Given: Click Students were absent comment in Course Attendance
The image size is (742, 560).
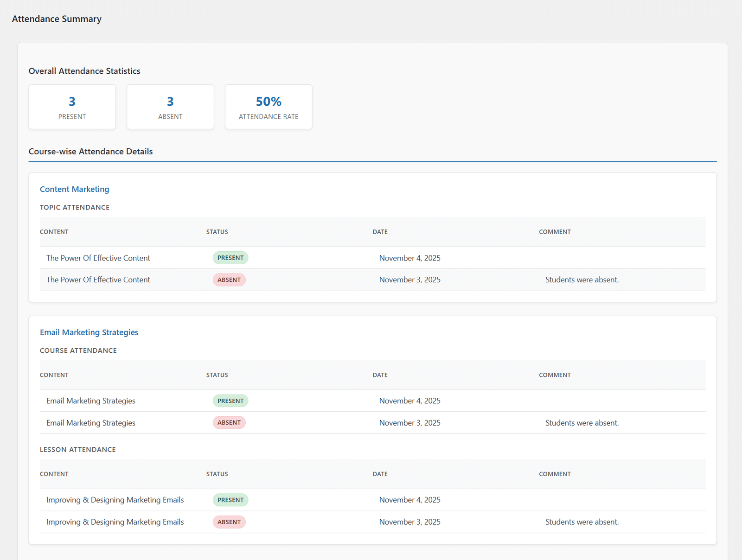Looking at the screenshot, I should coord(582,423).
